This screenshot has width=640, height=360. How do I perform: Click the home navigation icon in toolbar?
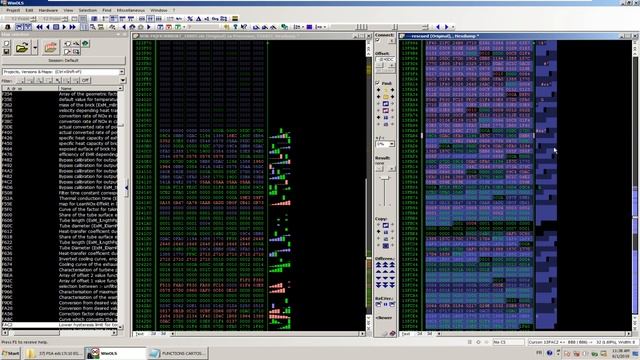pyautogui.click(x=132, y=27)
